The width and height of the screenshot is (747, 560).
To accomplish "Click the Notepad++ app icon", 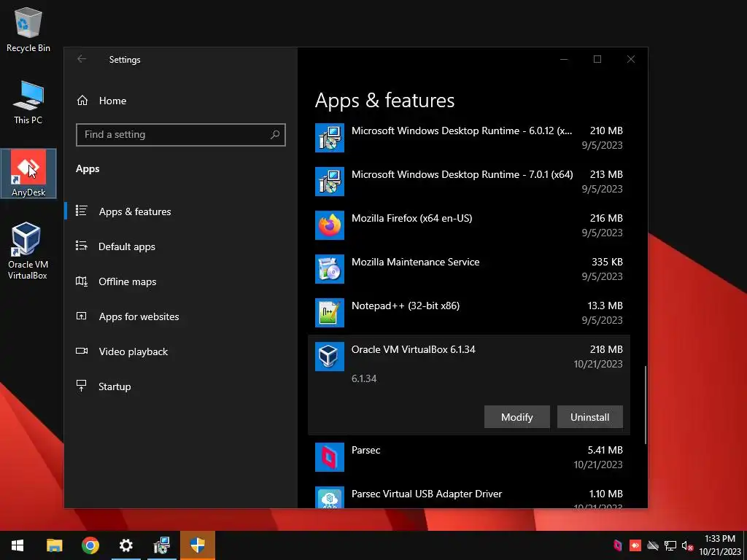I will tap(330, 313).
